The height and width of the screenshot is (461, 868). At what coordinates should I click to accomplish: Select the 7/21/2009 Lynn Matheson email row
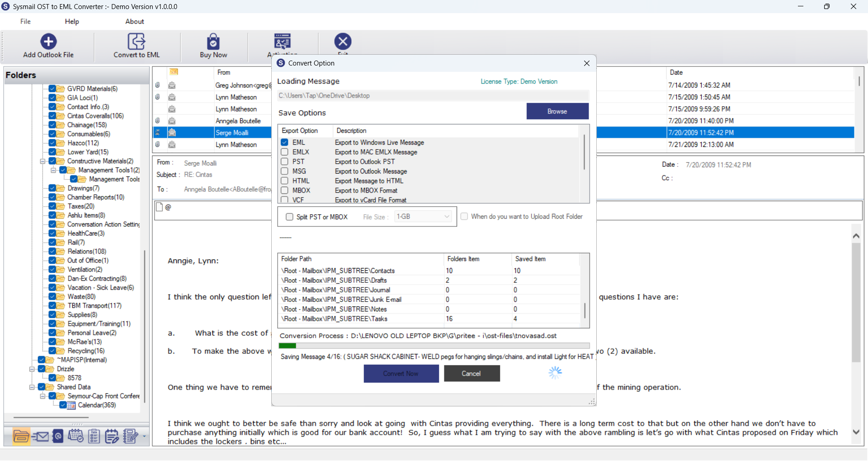click(x=503, y=145)
